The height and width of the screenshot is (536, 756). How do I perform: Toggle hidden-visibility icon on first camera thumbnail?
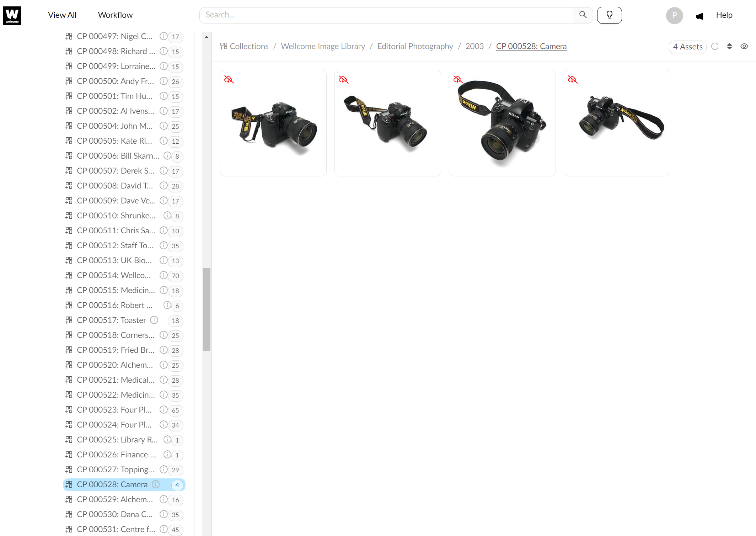click(x=229, y=80)
